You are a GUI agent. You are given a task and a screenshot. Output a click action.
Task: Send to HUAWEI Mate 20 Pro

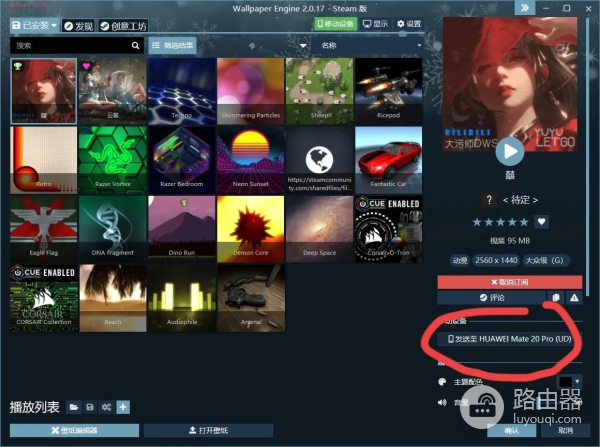point(510,338)
